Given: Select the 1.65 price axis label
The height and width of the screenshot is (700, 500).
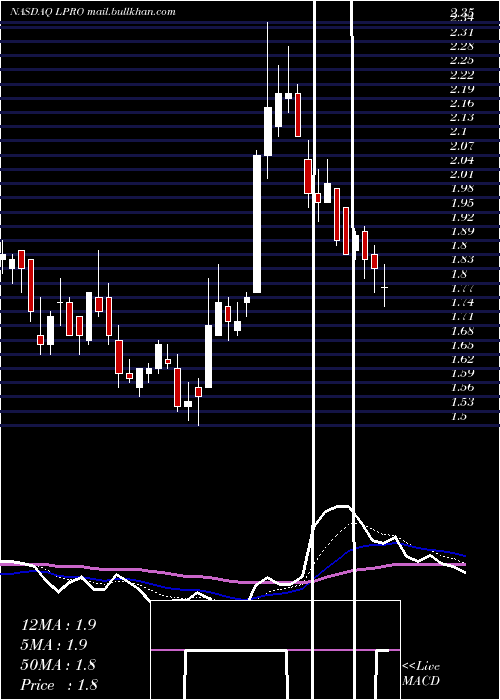Looking at the screenshot, I should [462, 345].
